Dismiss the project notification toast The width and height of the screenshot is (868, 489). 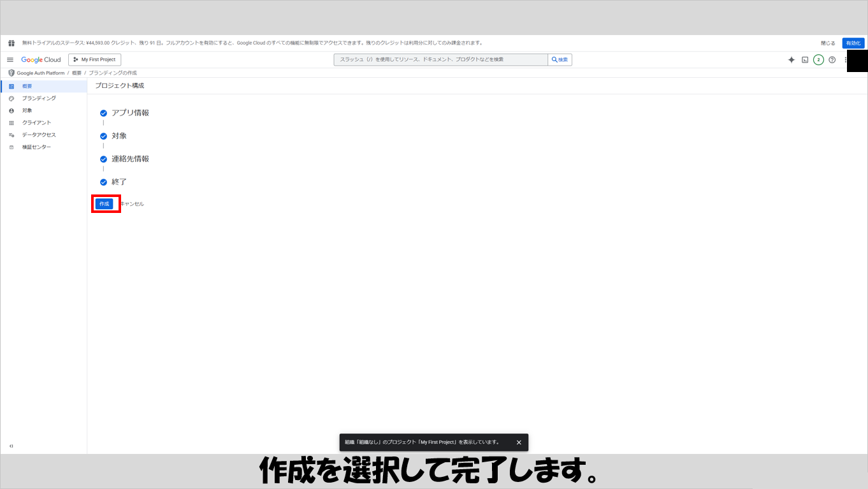519,442
